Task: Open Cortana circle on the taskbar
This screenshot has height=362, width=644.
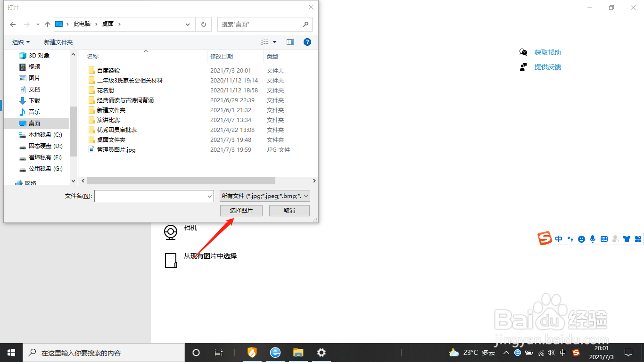Action: [x=196, y=353]
